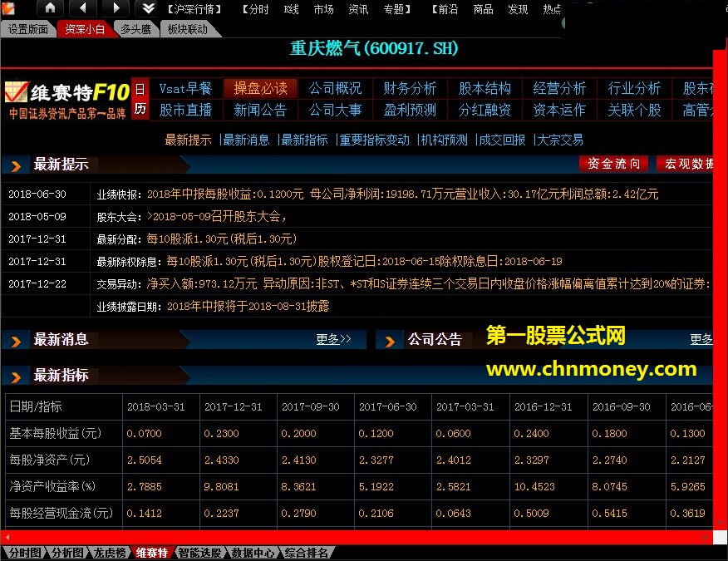
Task: Switch to the 分时图 bottom tab
Action: pyautogui.click(x=24, y=553)
